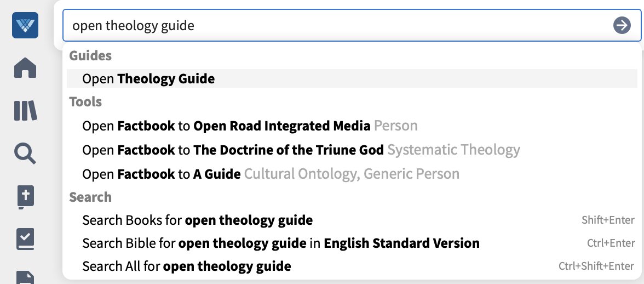Click the Logos app logo icon
This screenshot has height=284, width=644.
tap(25, 25)
